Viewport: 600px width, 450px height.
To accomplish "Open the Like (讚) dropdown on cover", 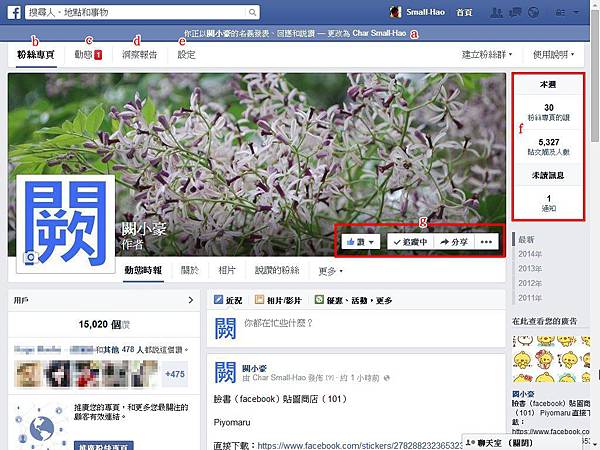I will coord(361,242).
